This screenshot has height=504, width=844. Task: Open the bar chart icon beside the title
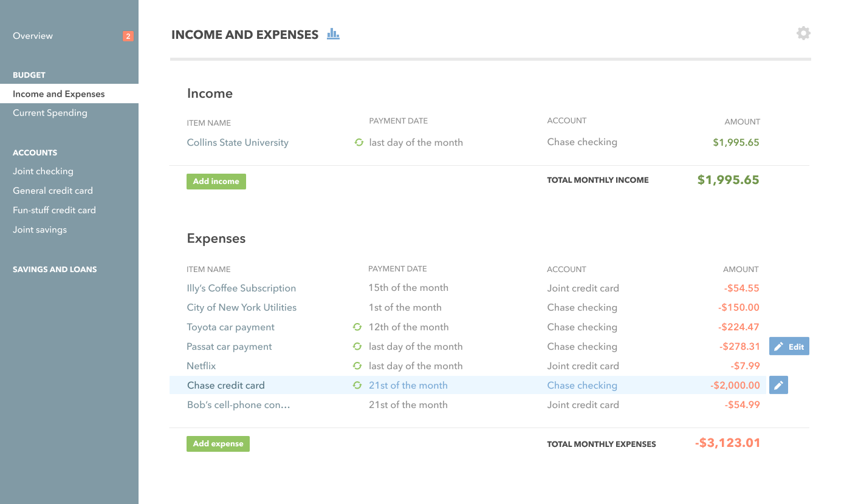point(333,34)
